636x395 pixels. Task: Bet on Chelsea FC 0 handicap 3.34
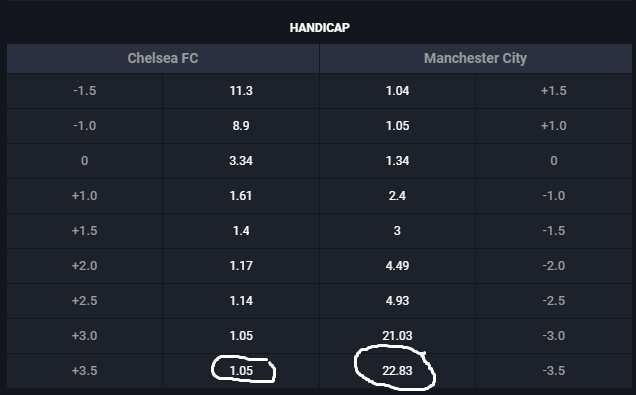pyautogui.click(x=241, y=161)
